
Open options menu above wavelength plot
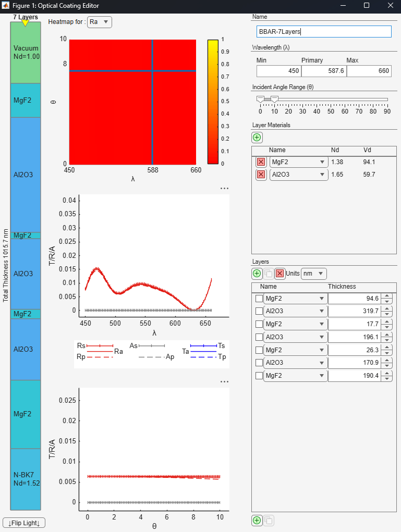224,188
